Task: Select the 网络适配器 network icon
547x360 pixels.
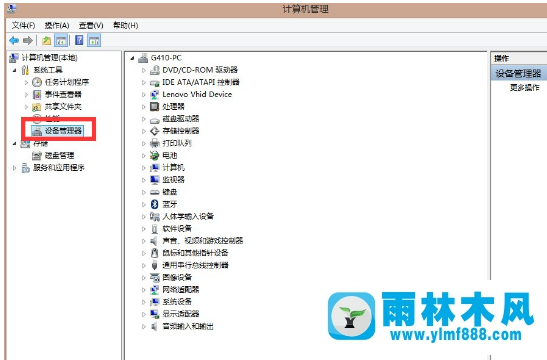Action: [x=155, y=290]
